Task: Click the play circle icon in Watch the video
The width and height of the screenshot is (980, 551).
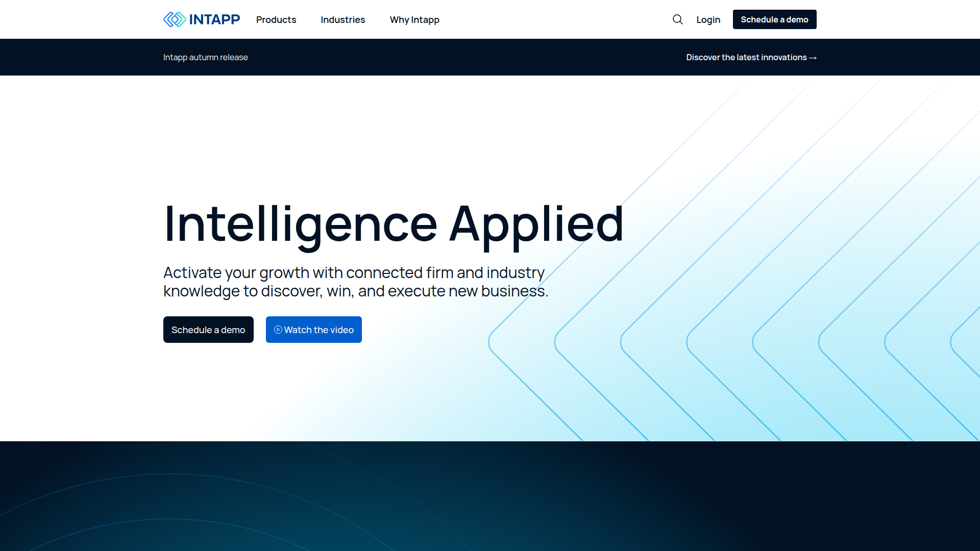Action: pyautogui.click(x=278, y=330)
